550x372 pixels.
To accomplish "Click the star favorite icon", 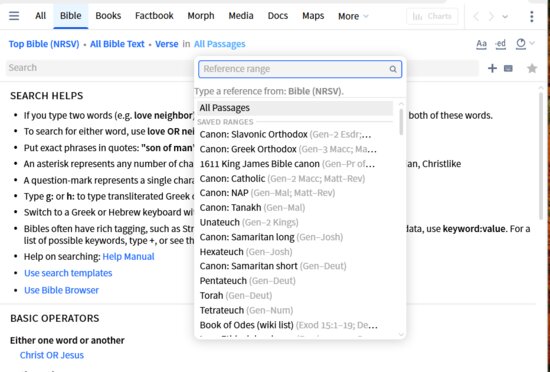I will (532, 68).
